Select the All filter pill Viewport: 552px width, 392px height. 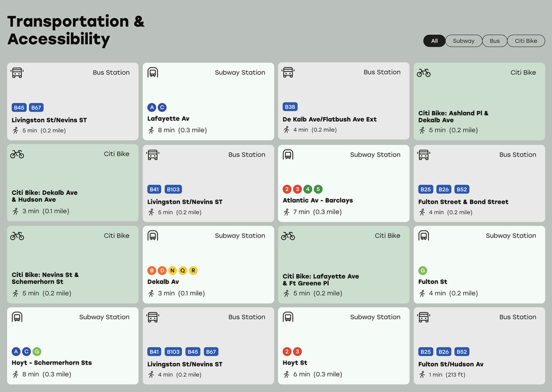pos(434,41)
